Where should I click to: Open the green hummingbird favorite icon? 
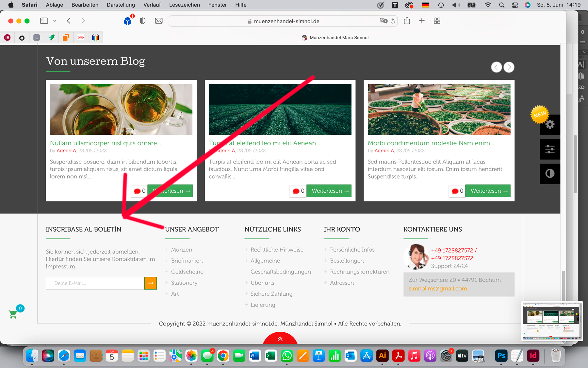[x=51, y=38]
